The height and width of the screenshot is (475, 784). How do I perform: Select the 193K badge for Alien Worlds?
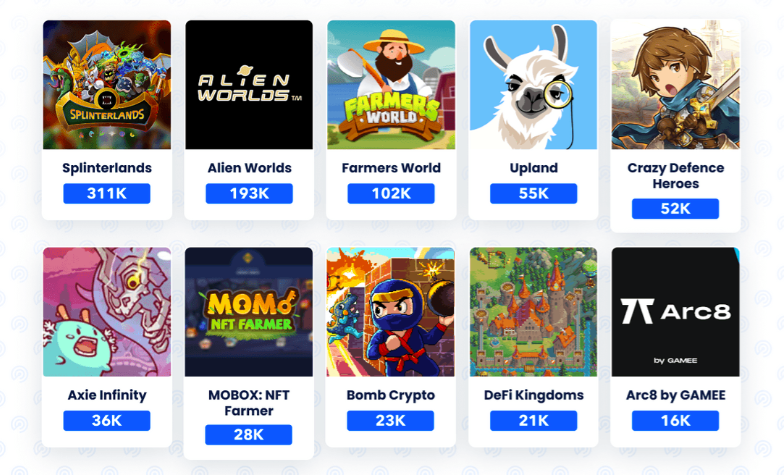tap(249, 194)
